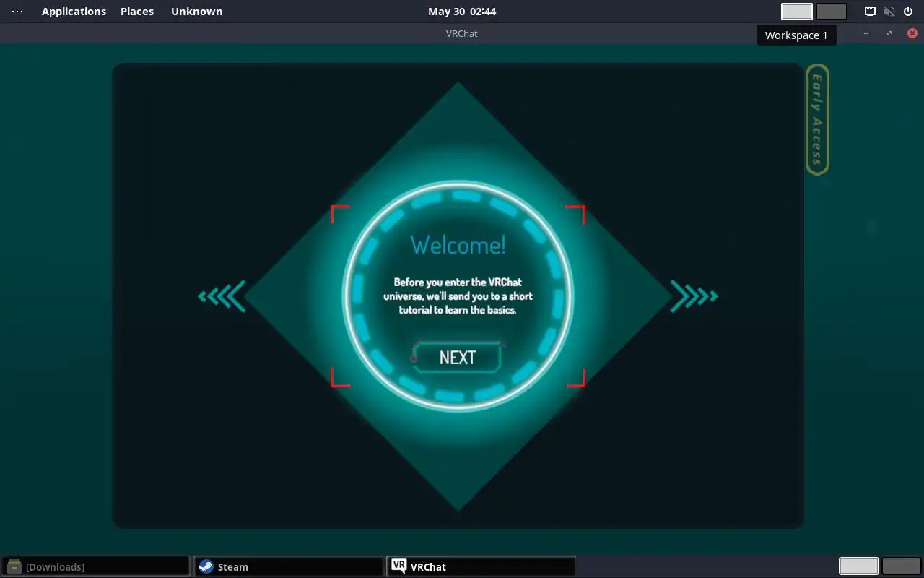The image size is (924, 578).
Task: Close the VRChat window
Action: tap(912, 33)
